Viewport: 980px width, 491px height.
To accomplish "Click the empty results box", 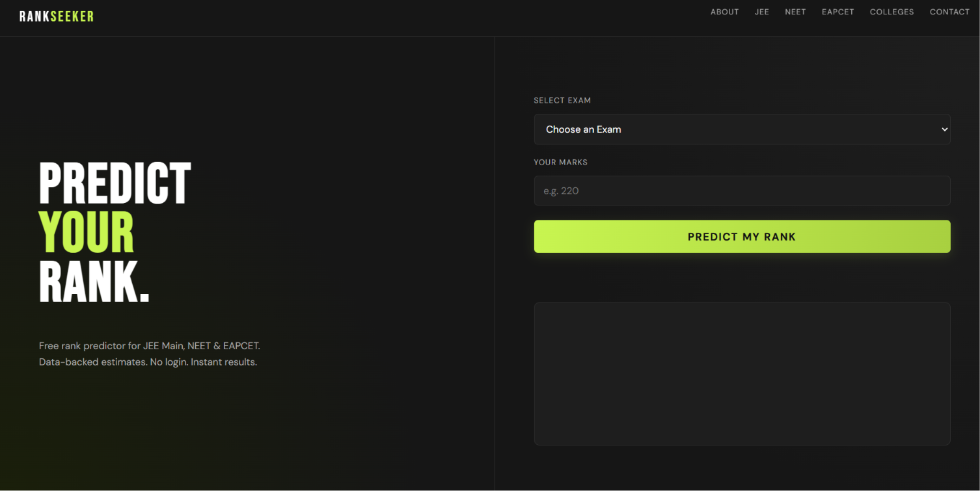I will point(742,374).
